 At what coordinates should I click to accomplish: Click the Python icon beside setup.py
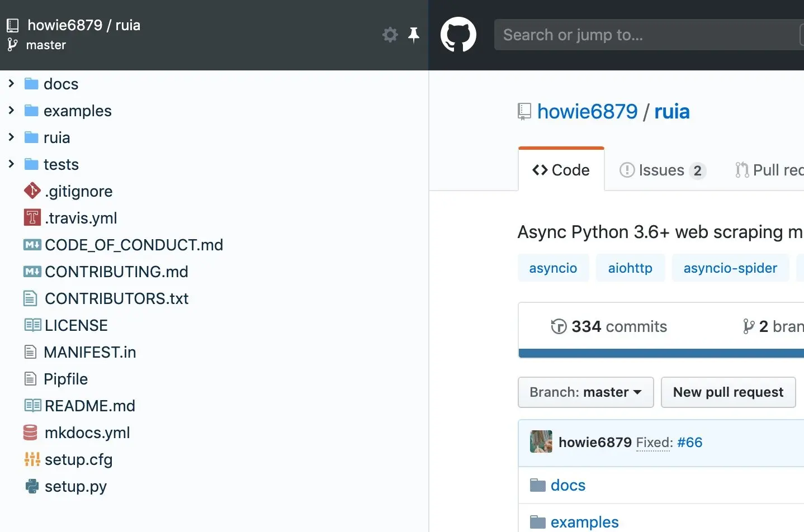pyautogui.click(x=32, y=486)
